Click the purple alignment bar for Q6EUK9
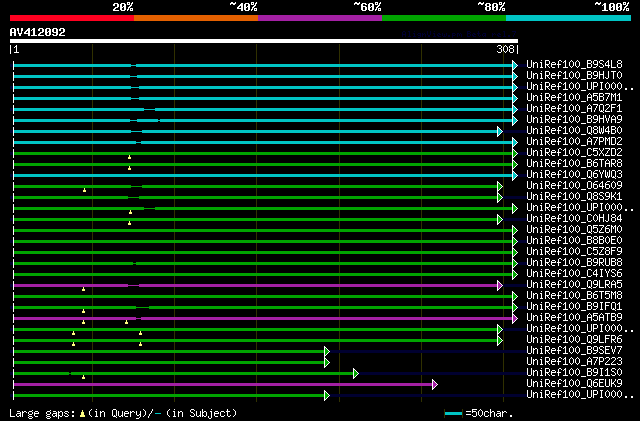This screenshot has width=640, height=421. [223, 385]
